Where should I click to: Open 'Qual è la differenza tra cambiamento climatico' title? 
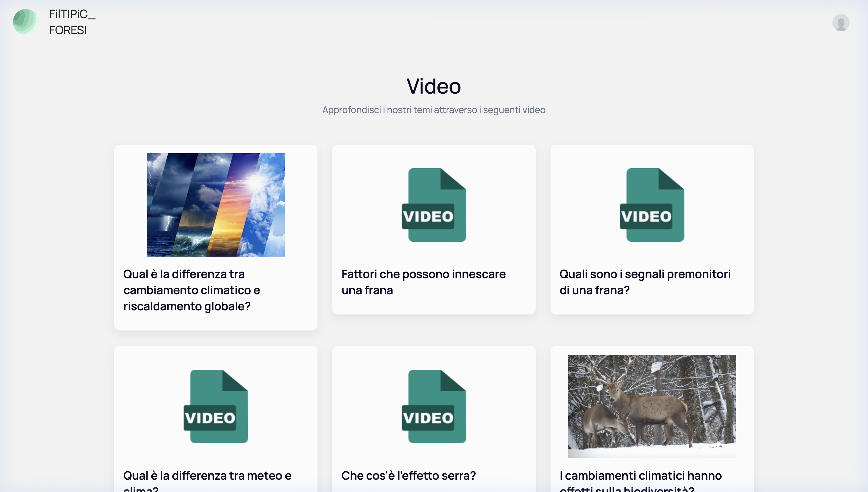coord(191,290)
